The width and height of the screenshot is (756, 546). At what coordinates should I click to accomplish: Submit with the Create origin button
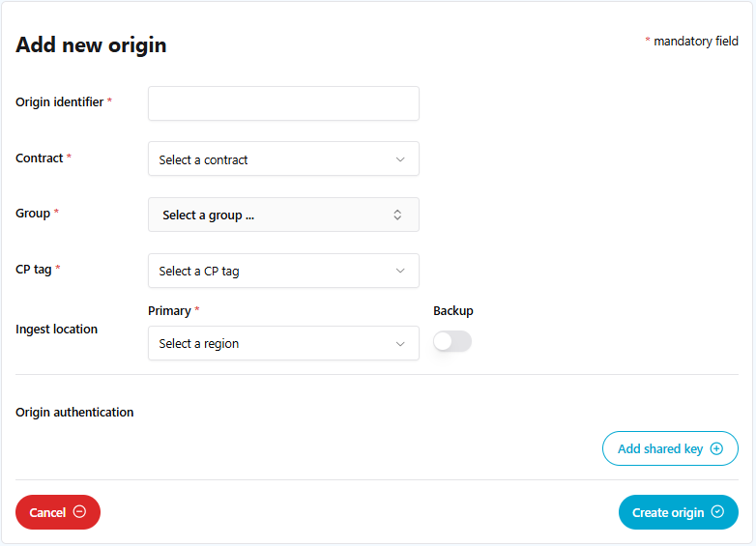click(x=678, y=512)
